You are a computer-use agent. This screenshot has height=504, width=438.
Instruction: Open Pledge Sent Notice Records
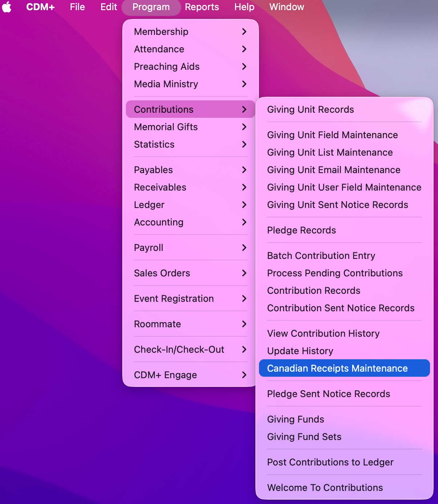pos(345,394)
